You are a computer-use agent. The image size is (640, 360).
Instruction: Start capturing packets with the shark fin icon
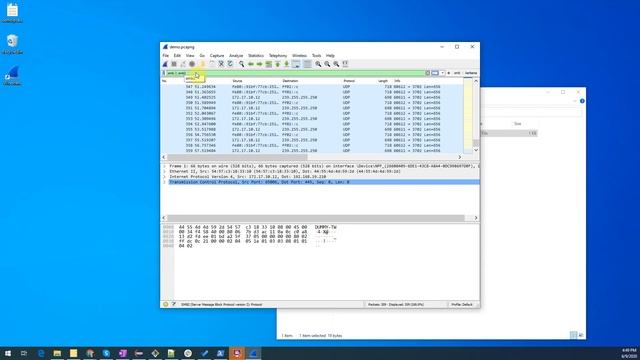pos(165,64)
